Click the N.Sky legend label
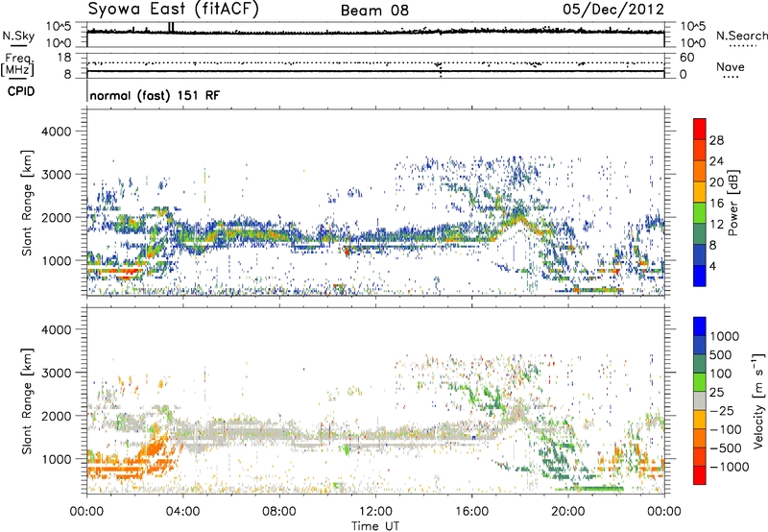 click(18, 36)
